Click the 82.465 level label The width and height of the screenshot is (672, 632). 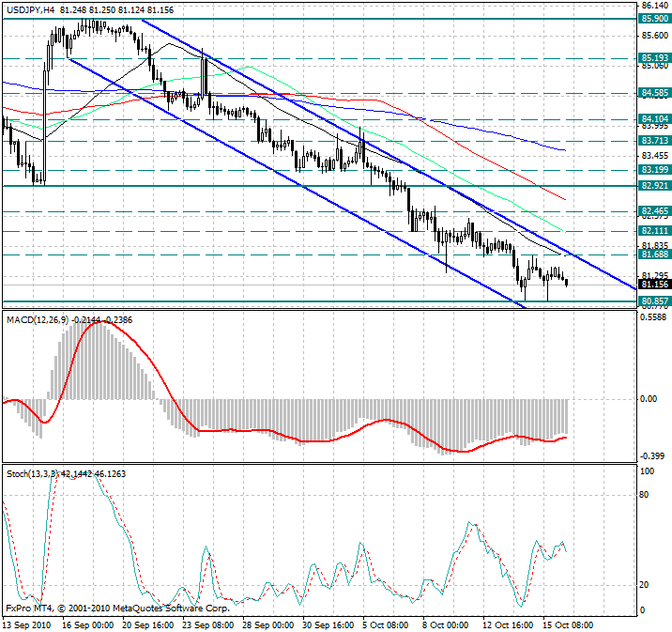pyautogui.click(x=654, y=211)
